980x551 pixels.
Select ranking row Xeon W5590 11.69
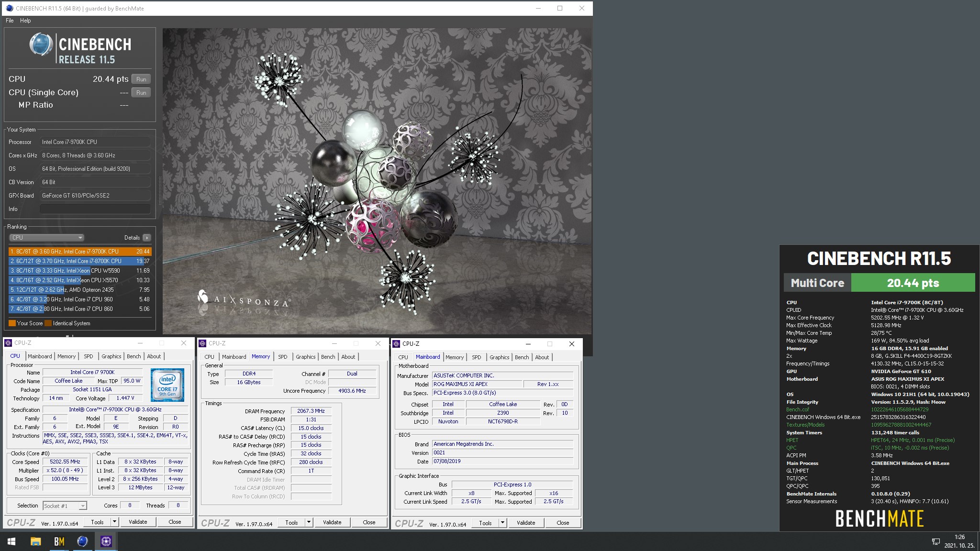click(x=80, y=271)
